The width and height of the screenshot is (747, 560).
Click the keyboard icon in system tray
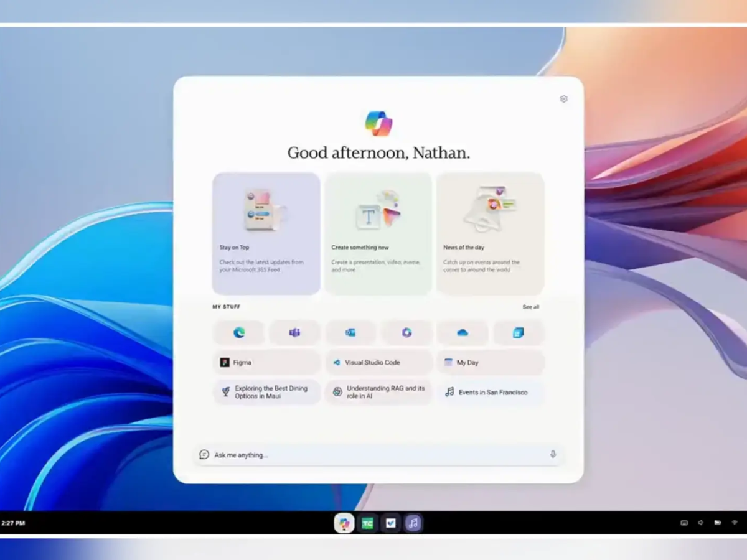[x=684, y=523]
